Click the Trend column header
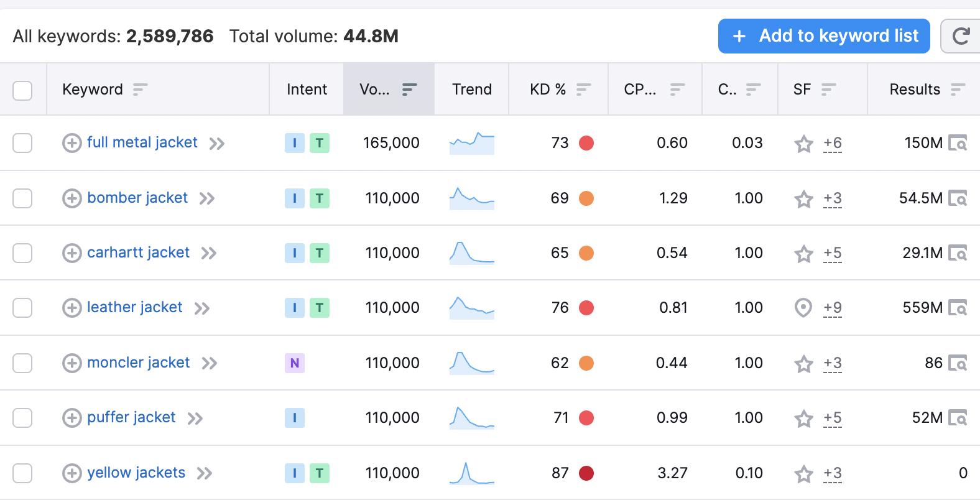 472,90
